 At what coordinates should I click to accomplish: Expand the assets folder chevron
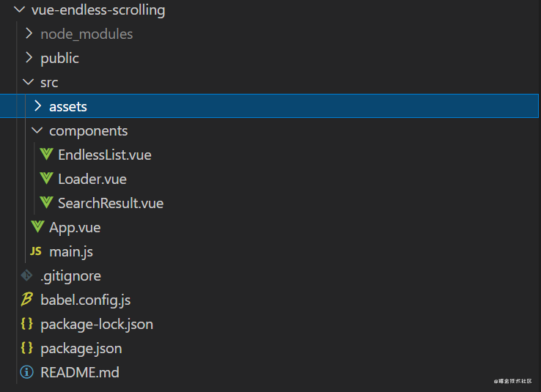[x=37, y=106]
